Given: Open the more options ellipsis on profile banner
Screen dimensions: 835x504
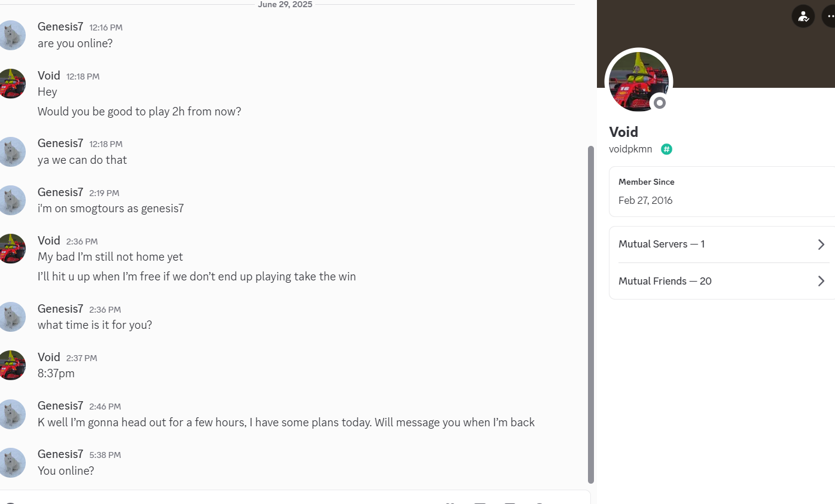Looking at the screenshot, I should click(828, 16).
